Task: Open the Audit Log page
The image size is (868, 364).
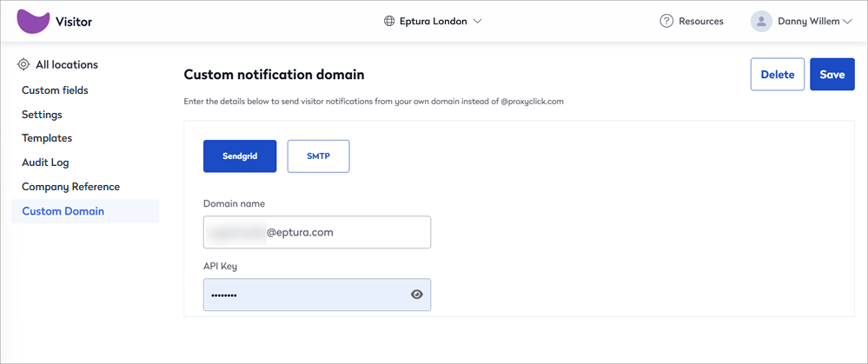Action: (45, 162)
